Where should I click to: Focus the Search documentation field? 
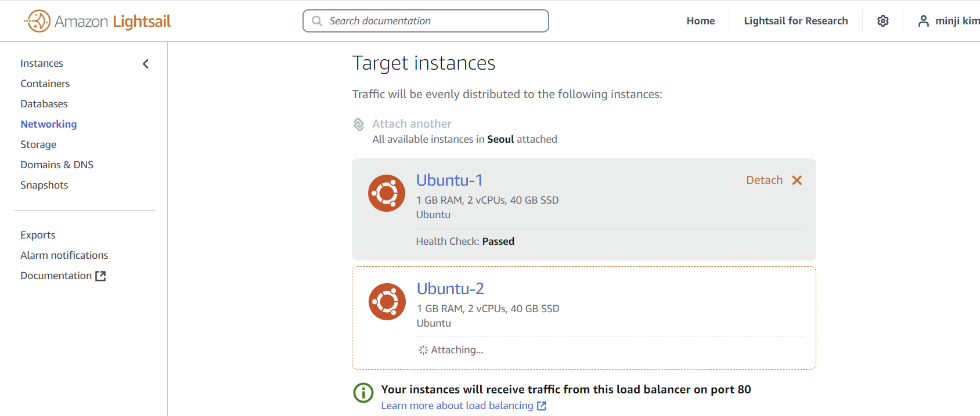coord(426,21)
